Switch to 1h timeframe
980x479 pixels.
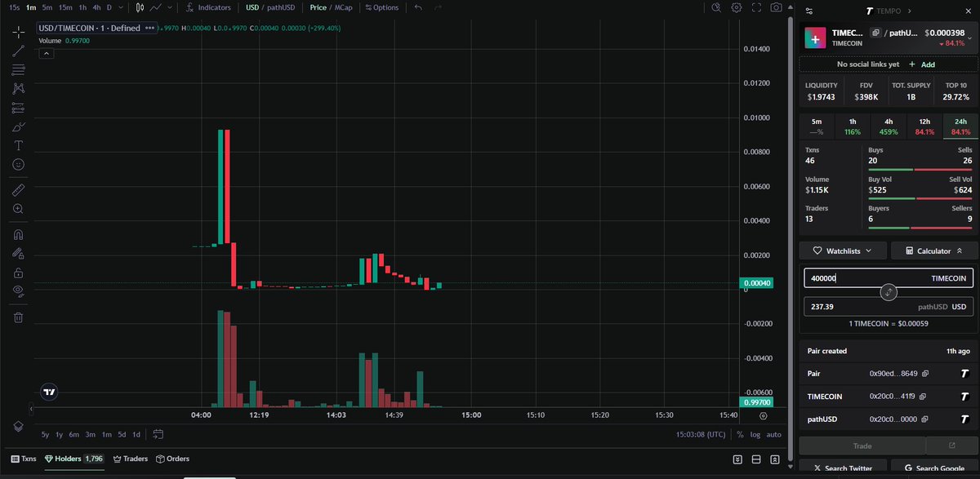82,7
